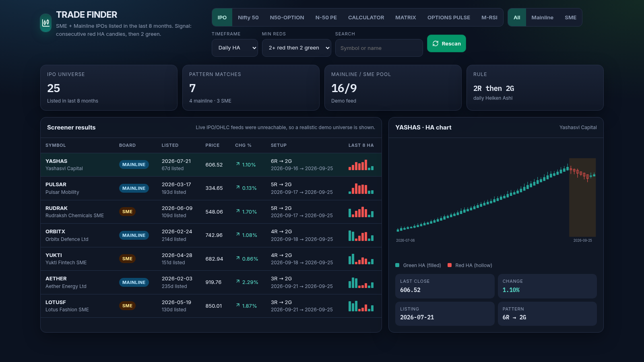Select the YASHAS symbol row
This screenshot has width=644, height=362.
click(x=211, y=165)
